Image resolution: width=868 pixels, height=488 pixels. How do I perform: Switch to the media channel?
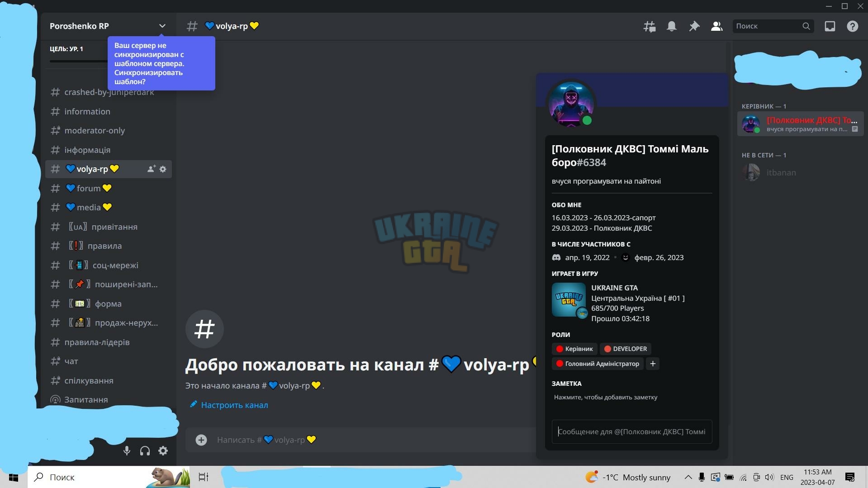tap(109, 207)
